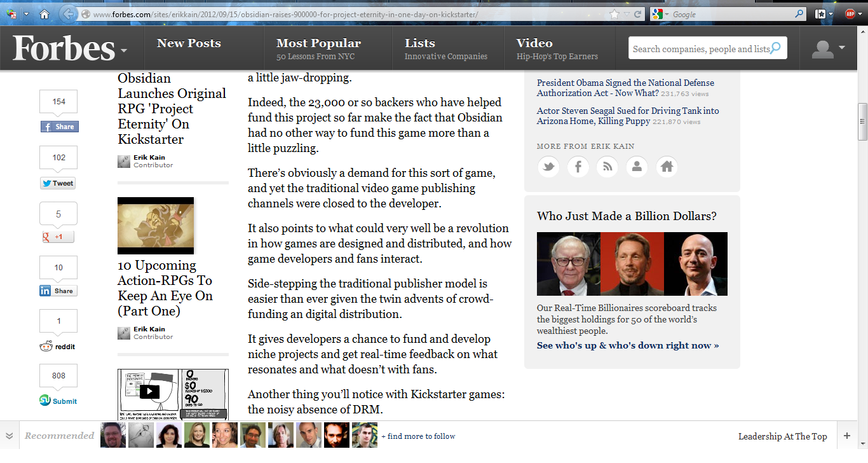Image resolution: width=868 pixels, height=463 pixels.
Task: Click the Larry Ellison billionaire photo
Action: [x=632, y=264]
